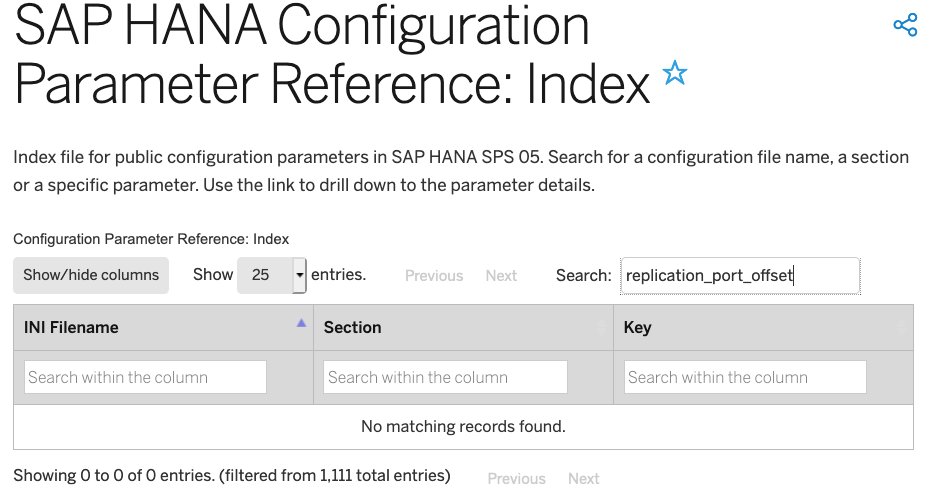
Task: Mark page as favorite with star icon
Action: (675, 73)
